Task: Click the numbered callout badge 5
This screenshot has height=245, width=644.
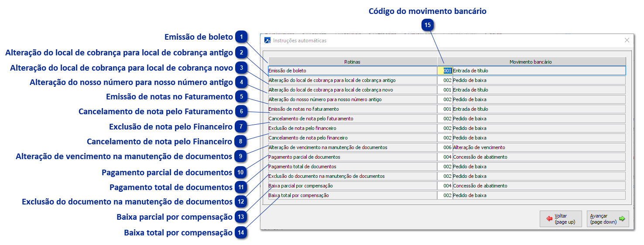Action: [241, 96]
